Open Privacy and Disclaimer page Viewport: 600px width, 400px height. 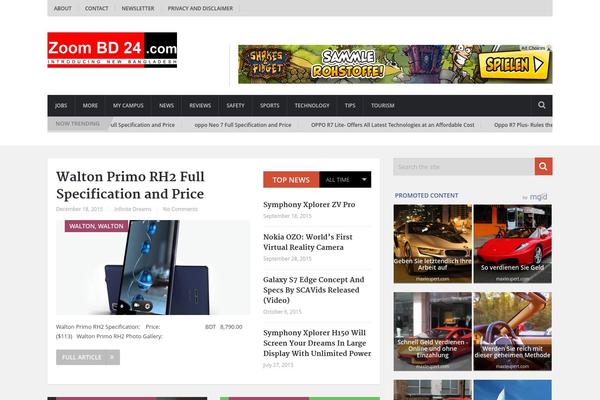point(200,8)
